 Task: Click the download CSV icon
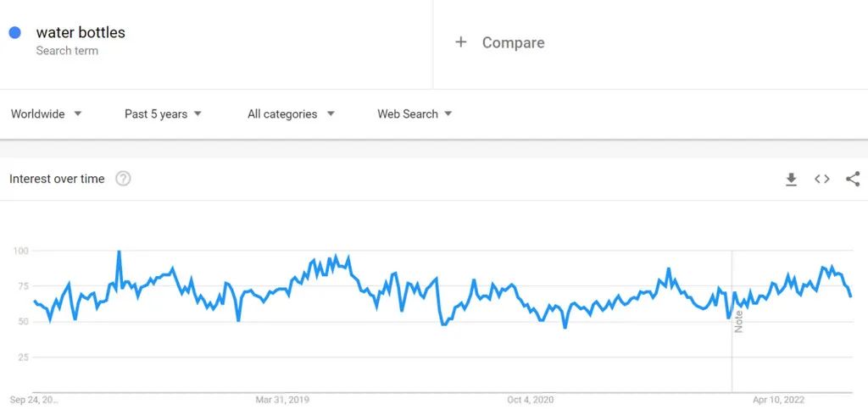click(x=791, y=179)
